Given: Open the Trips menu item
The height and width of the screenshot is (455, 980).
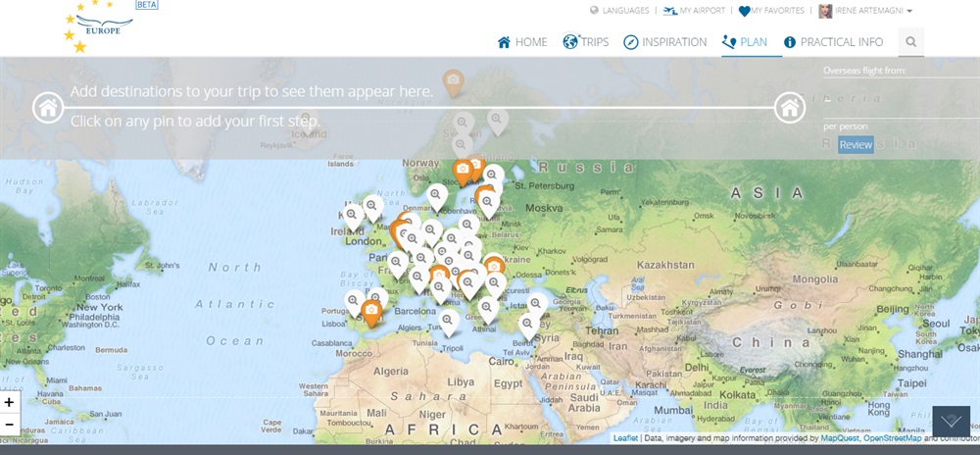Looking at the screenshot, I should point(585,42).
